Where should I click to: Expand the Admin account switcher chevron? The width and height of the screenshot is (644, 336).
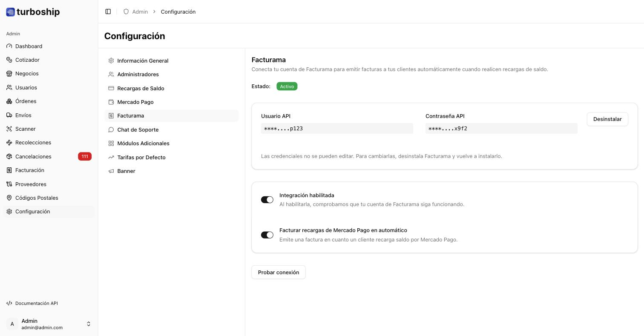point(89,324)
